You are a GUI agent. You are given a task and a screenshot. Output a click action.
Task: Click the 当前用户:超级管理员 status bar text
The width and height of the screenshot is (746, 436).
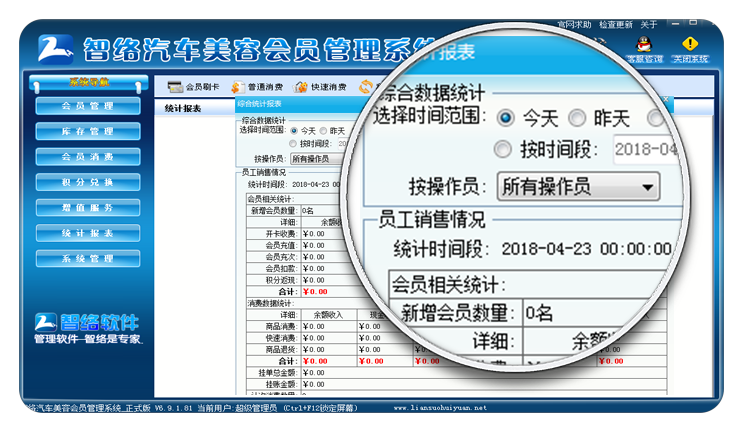(236, 408)
